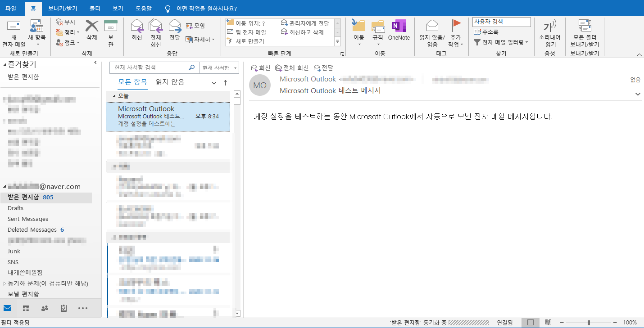Switch to 보기 ribbon tab
This screenshot has height=328, width=644.
[x=118, y=9]
